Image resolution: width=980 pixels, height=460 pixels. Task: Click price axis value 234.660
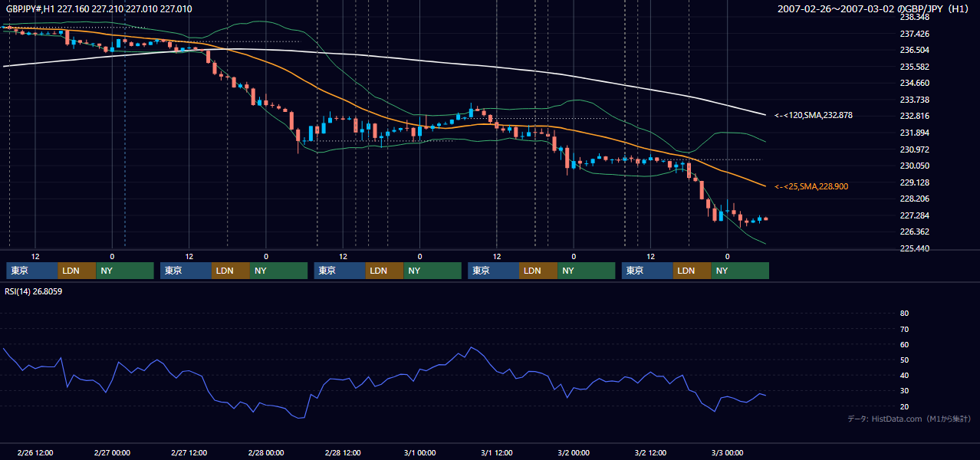coord(914,83)
